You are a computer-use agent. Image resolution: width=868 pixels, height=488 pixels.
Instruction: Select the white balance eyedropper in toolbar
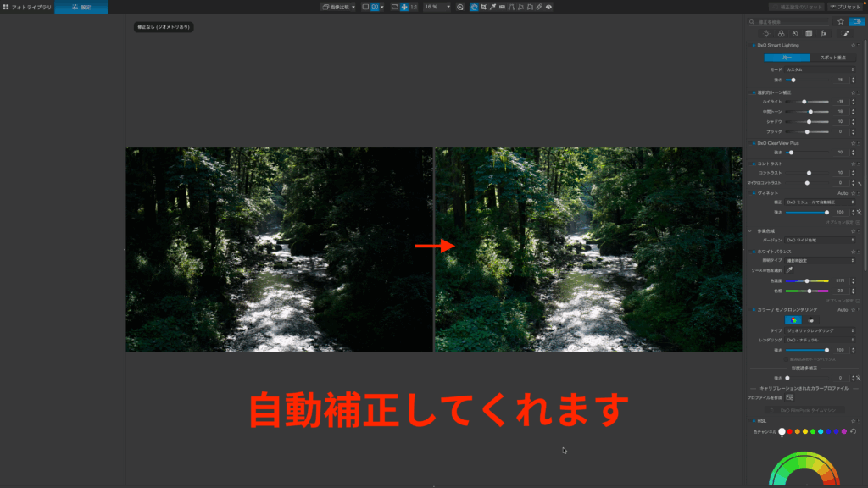click(492, 7)
